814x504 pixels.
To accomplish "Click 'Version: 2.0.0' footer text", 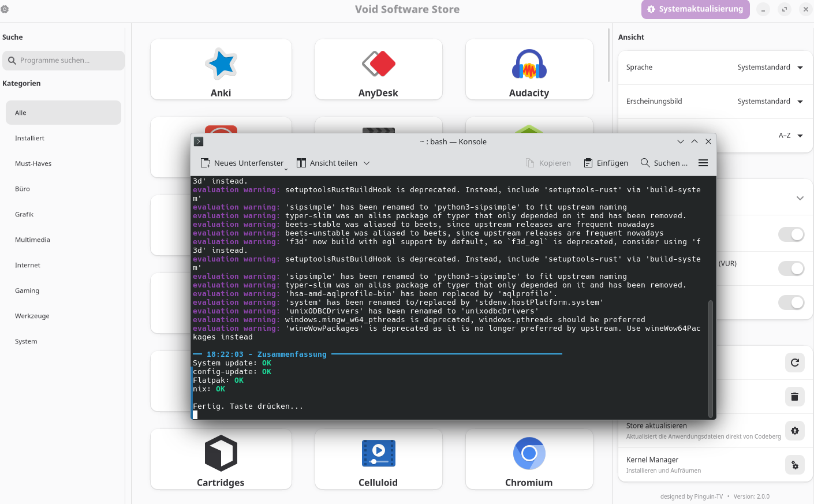I will (752, 496).
